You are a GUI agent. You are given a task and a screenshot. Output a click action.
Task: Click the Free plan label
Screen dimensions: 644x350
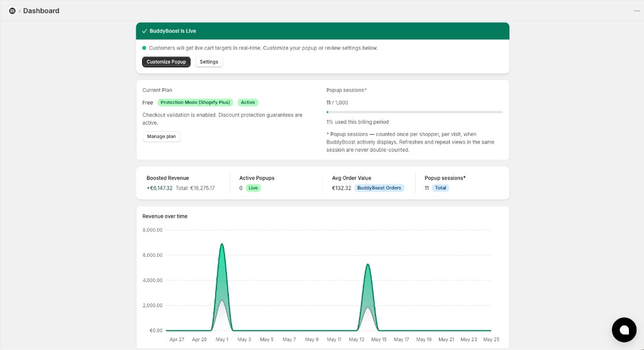pos(148,103)
